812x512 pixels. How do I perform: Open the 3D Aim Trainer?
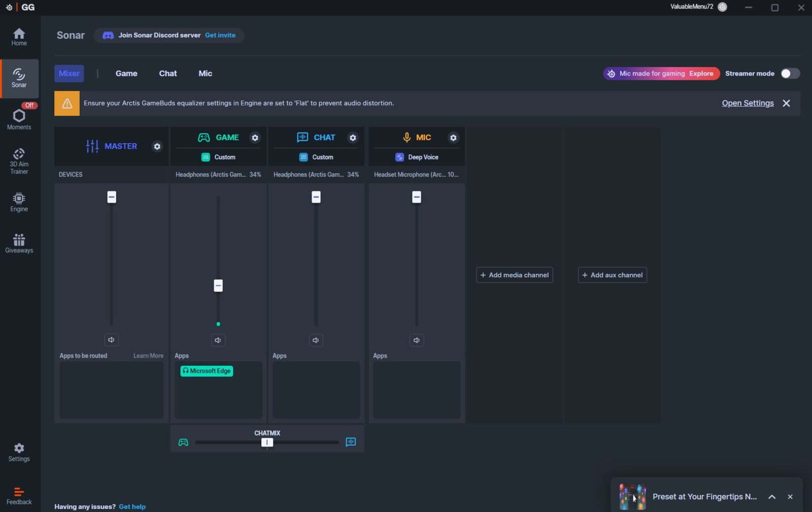[19, 161]
